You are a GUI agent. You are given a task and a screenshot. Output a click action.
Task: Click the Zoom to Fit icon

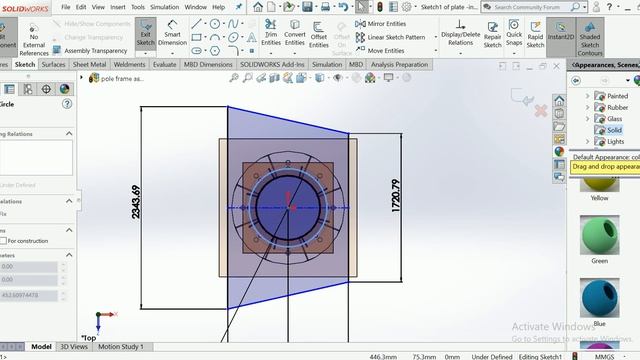234,78
